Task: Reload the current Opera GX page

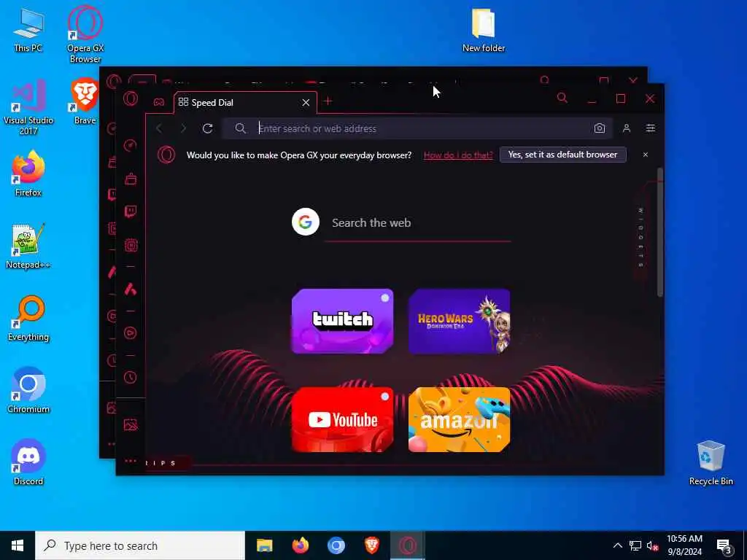Action: [x=207, y=128]
